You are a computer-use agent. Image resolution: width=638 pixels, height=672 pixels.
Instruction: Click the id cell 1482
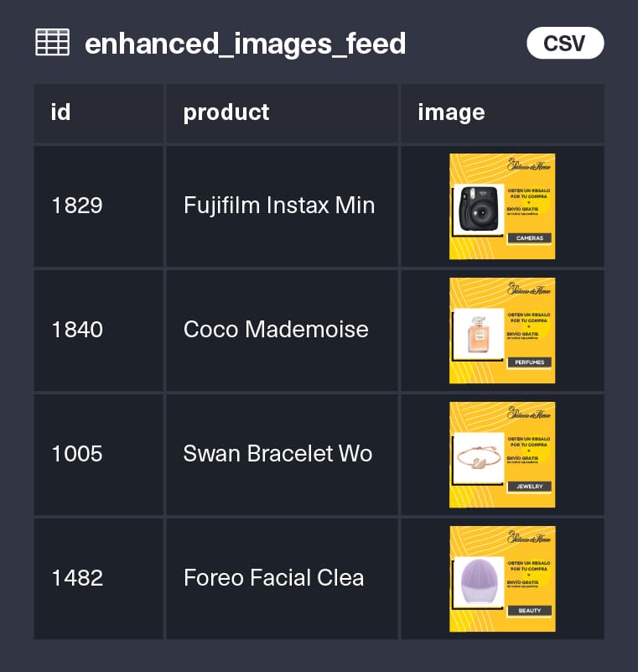(x=77, y=578)
